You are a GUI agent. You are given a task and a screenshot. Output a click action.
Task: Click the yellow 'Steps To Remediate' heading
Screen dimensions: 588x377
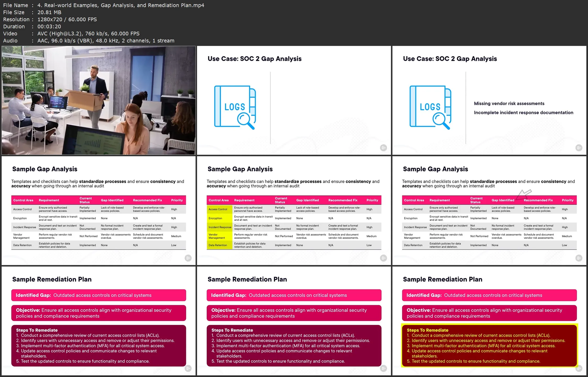coord(427,330)
